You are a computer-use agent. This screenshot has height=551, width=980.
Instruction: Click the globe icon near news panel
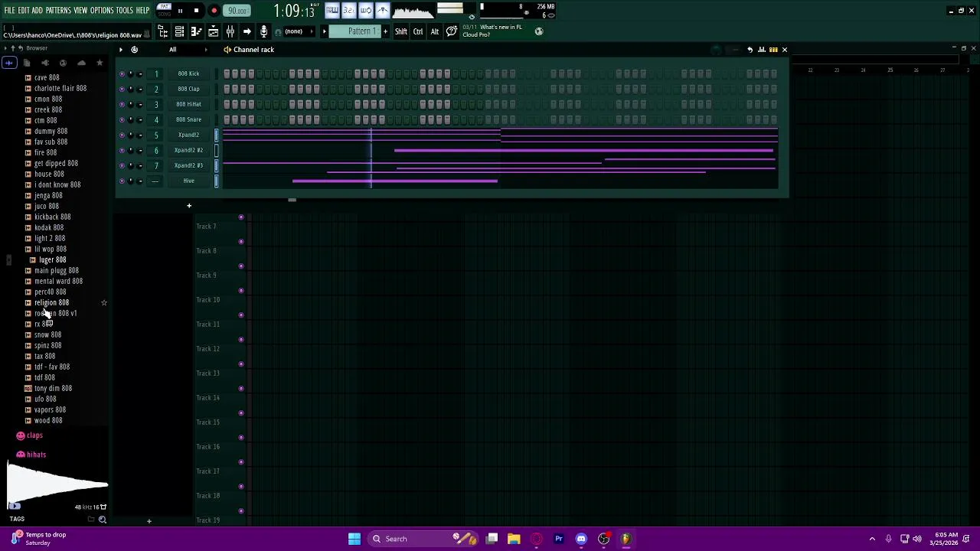(x=539, y=31)
